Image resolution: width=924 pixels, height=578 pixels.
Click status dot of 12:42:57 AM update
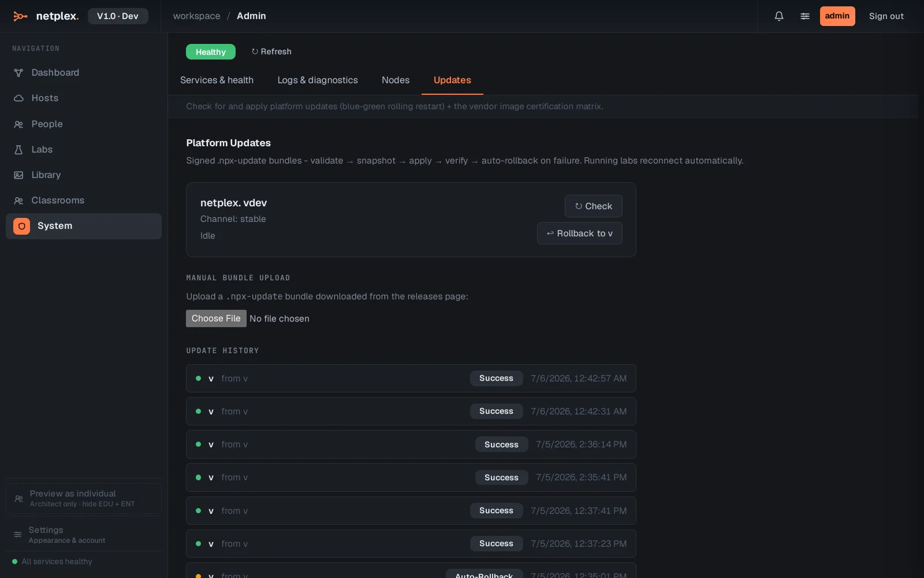click(199, 379)
